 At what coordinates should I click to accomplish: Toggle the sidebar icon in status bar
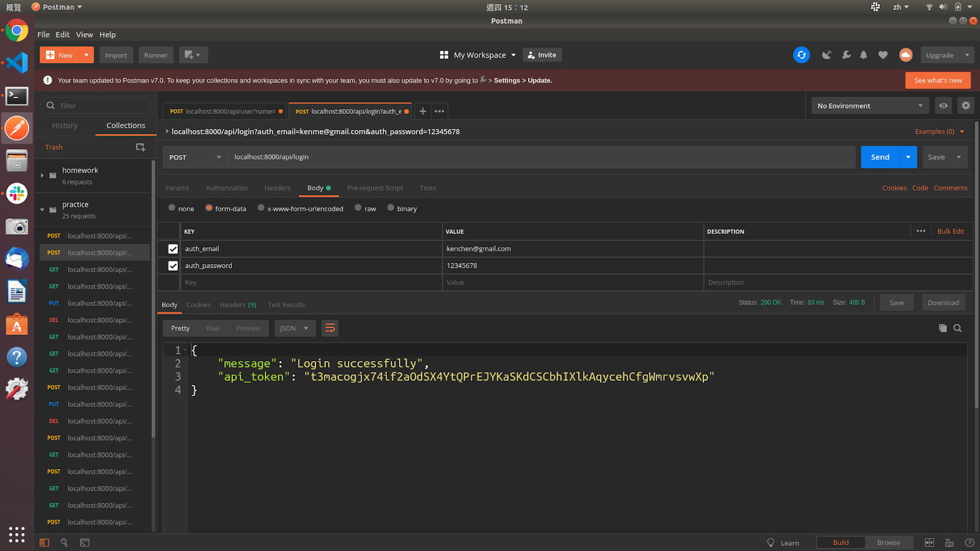(x=44, y=542)
